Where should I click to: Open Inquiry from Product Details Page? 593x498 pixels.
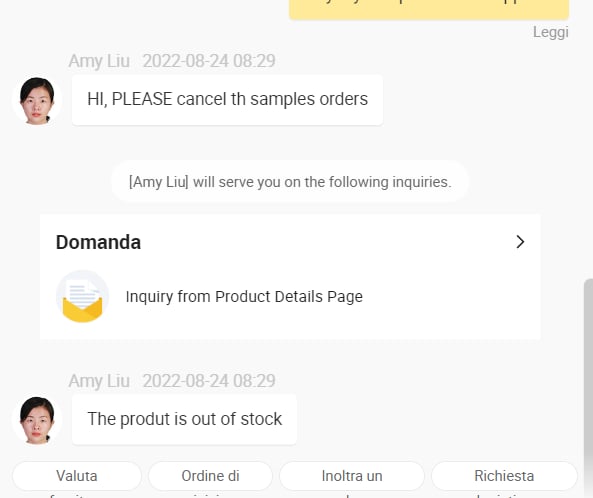(244, 296)
